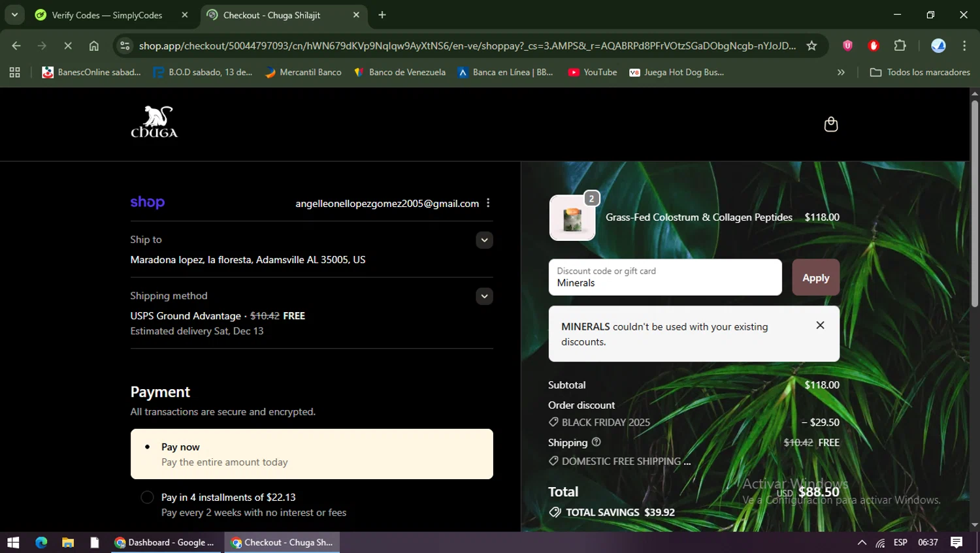This screenshot has height=553, width=980.
Task: Launch Microsoft Edge from taskbar
Action: pos(41,543)
